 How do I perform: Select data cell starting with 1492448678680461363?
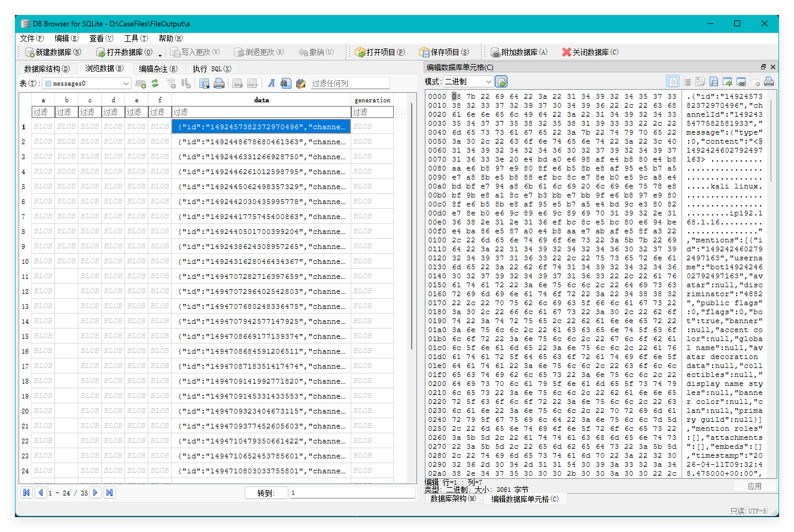click(x=261, y=142)
